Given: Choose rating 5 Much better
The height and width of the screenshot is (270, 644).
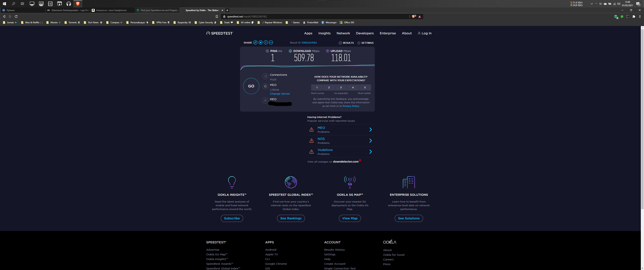Looking at the screenshot, I should 365,87.
